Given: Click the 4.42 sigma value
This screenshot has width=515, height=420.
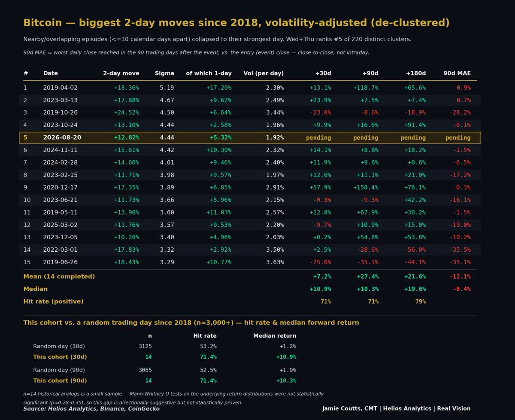Looking at the screenshot, I should 167,150.
